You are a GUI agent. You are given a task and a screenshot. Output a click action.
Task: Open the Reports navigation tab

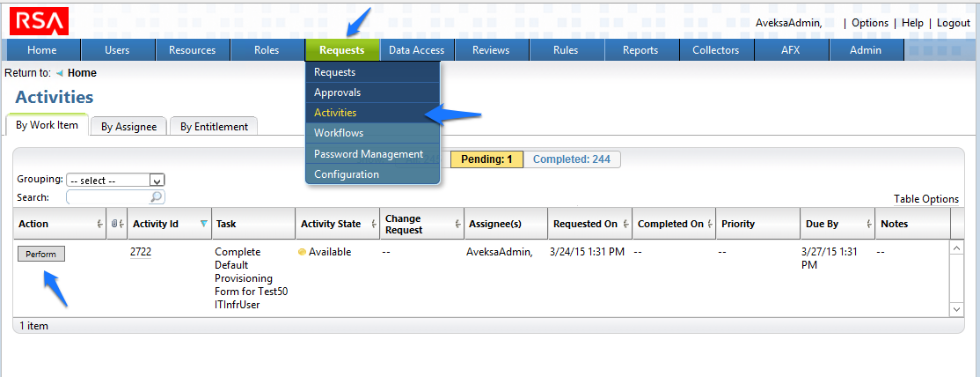click(640, 50)
